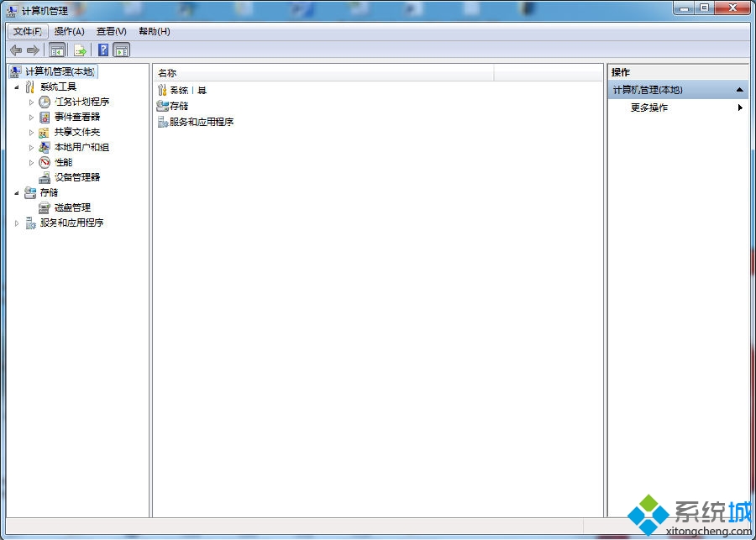The height and width of the screenshot is (540, 756).
Task: Go forward with the toolbar Forward arrow
Action: (33, 50)
